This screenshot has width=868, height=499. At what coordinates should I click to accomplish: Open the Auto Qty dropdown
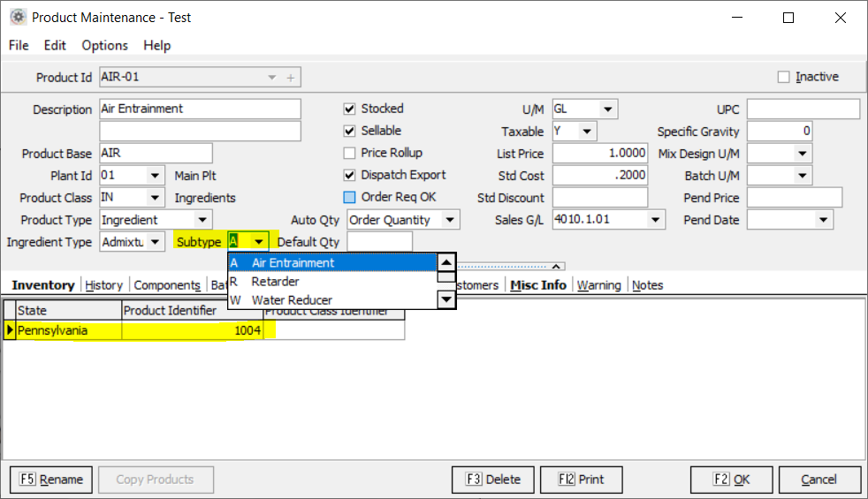pyautogui.click(x=450, y=220)
